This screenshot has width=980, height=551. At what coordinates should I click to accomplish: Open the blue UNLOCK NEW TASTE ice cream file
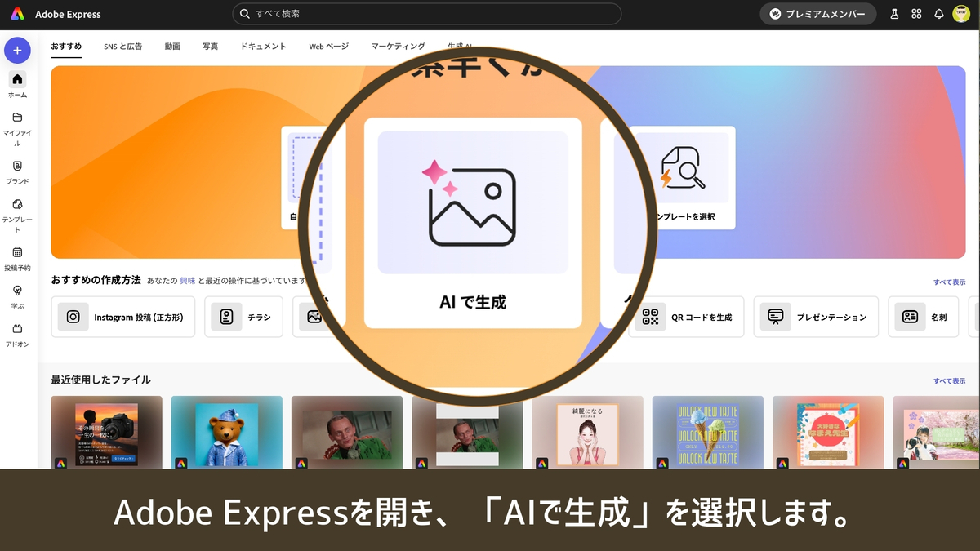coord(708,433)
